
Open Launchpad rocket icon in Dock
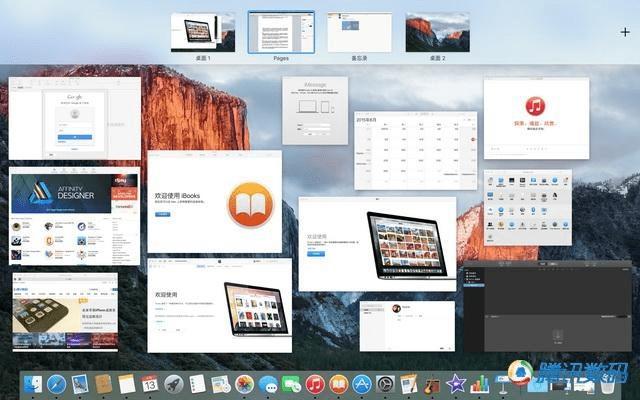[174, 384]
